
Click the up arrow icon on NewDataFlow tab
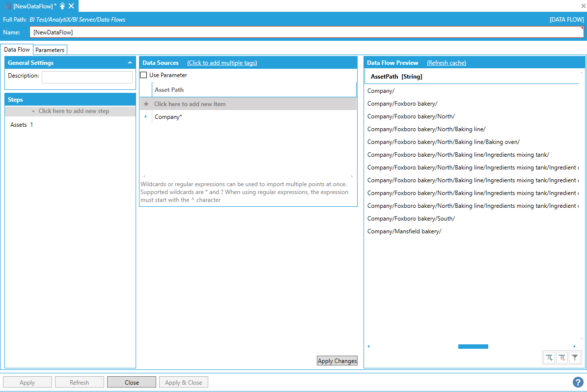click(62, 6)
